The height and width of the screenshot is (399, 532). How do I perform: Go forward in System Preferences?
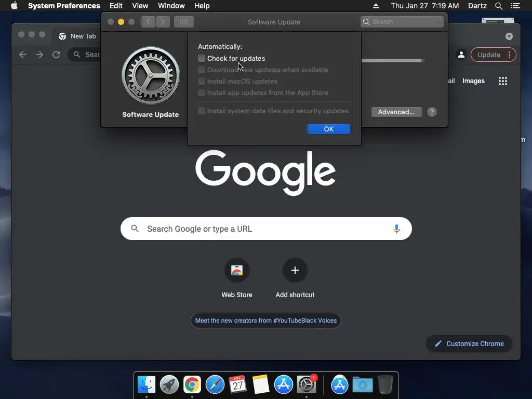163,22
